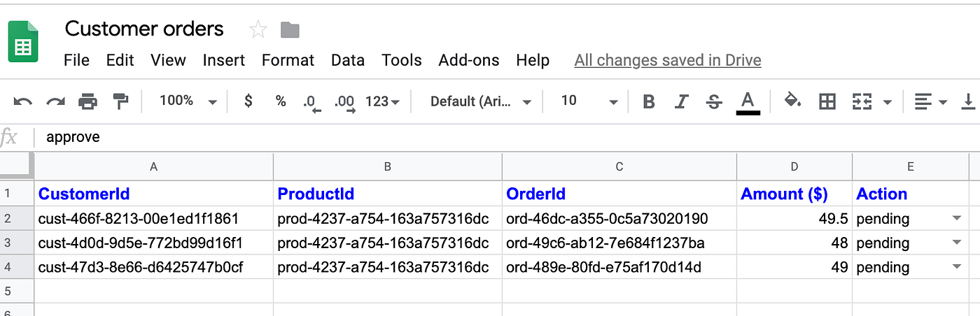Select the paint format tool
Screen dimensions: 980x316
click(x=120, y=102)
